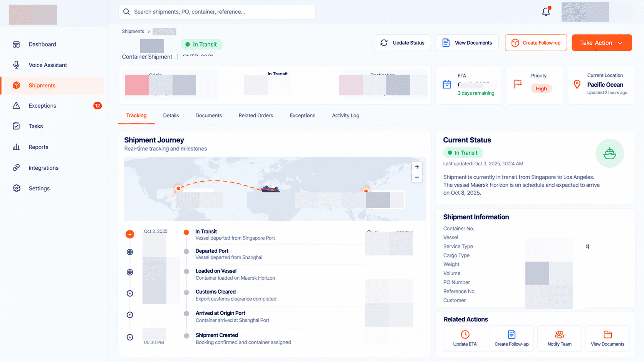Select the Departed Port milestone marker
644x362 pixels.
click(186, 251)
